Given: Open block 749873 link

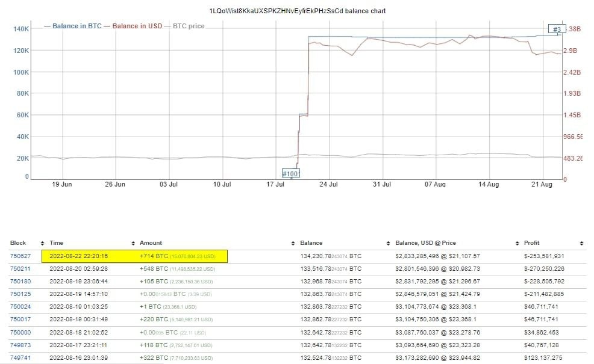Looking at the screenshot, I should coord(20,345).
